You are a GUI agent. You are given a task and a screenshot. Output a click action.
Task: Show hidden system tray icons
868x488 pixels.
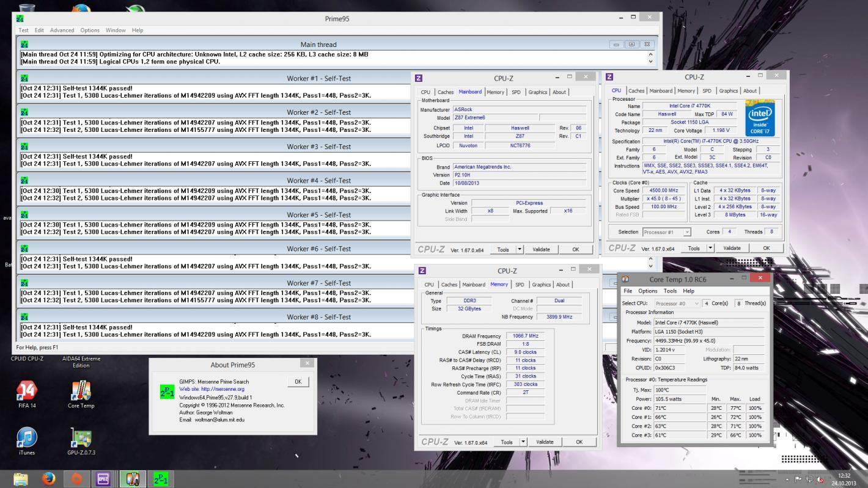(788, 479)
